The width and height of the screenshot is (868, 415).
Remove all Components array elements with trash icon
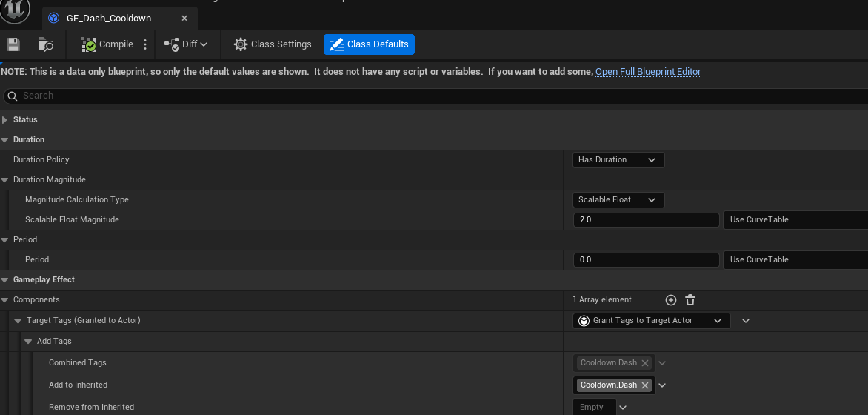[690, 300]
